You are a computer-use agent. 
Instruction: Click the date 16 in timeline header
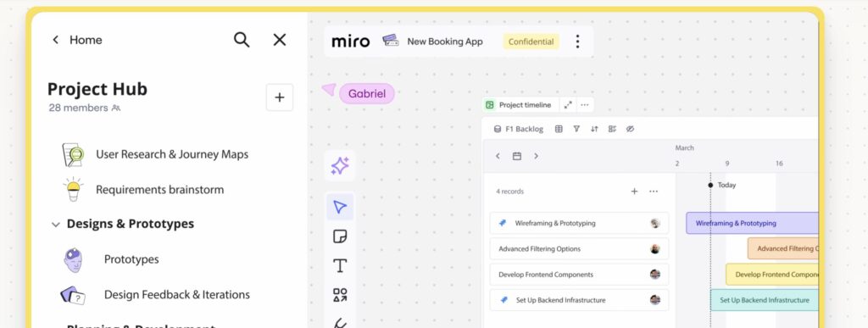click(x=779, y=164)
